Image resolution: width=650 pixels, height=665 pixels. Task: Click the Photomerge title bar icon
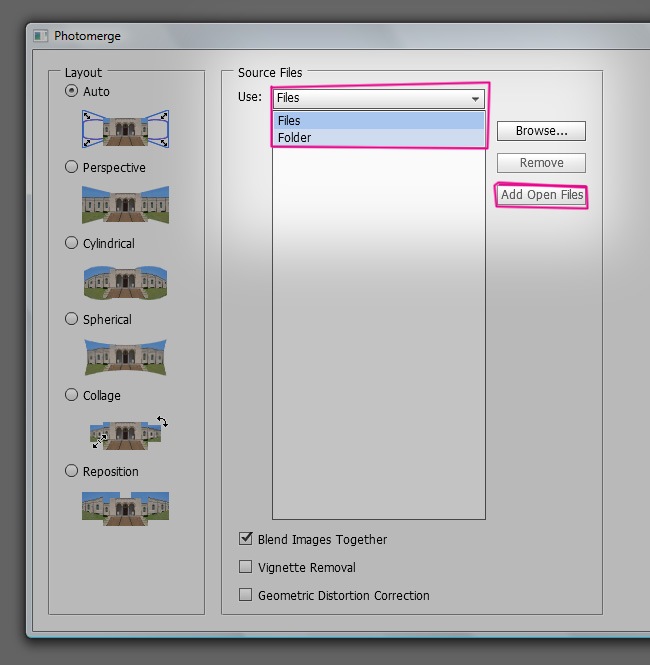pos(41,36)
